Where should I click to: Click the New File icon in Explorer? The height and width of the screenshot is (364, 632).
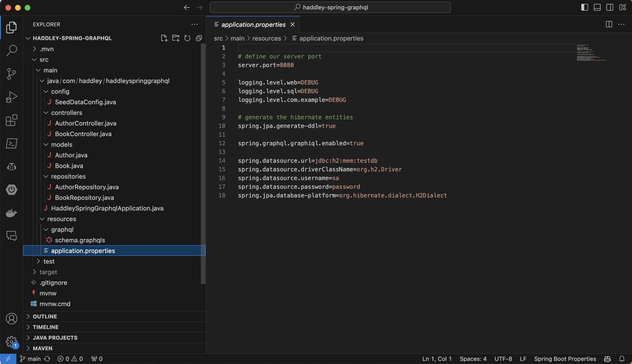coord(164,38)
